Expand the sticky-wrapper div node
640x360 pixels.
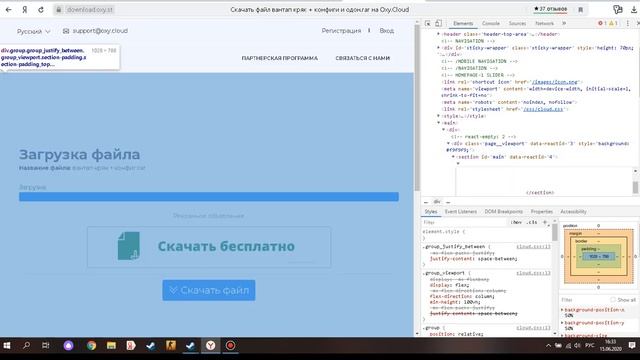point(438,48)
